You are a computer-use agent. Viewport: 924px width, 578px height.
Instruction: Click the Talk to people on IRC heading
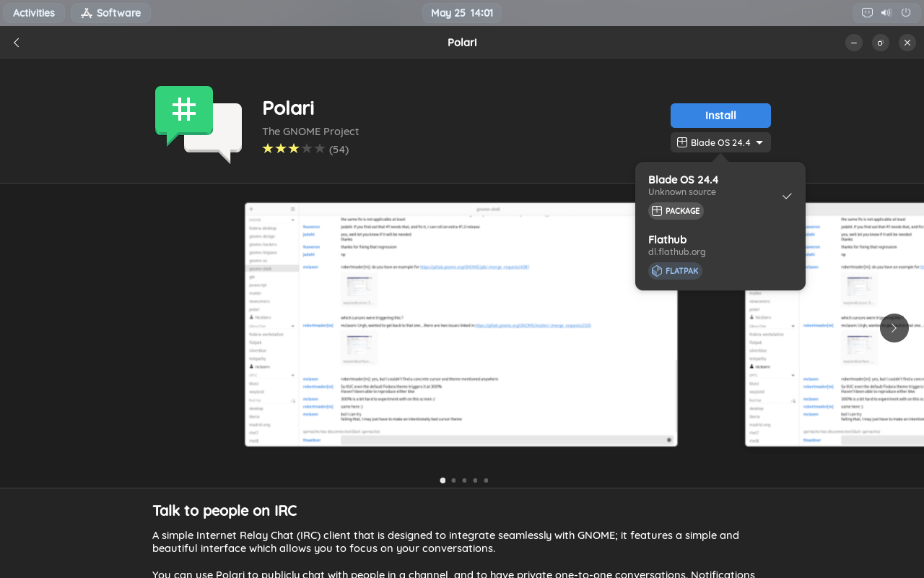pyautogui.click(x=225, y=511)
